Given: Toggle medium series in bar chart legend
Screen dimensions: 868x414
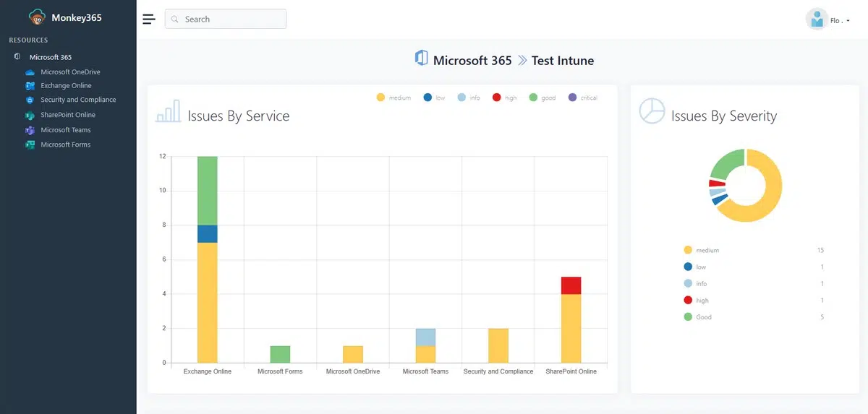Looking at the screenshot, I should coord(393,98).
